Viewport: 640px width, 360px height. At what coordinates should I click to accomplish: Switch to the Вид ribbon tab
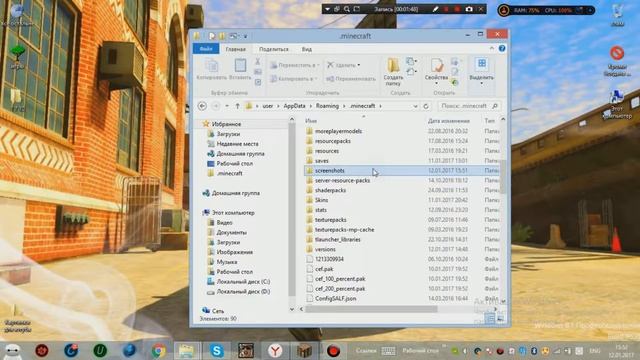(x=307, y=49)
